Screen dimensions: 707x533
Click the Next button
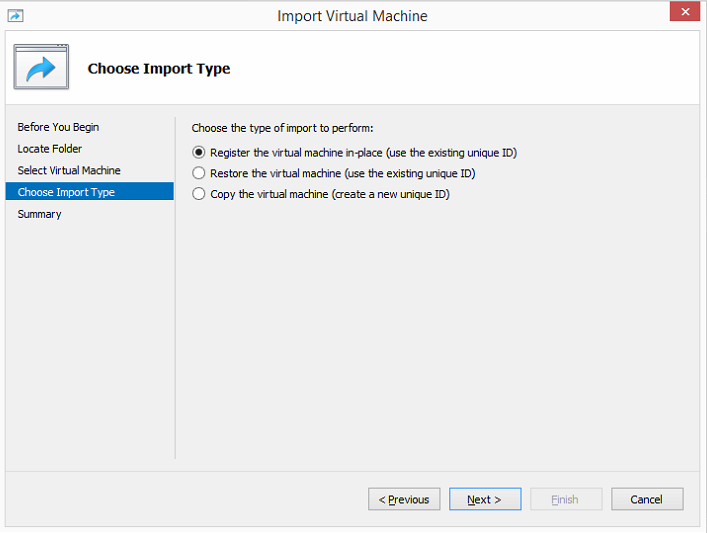point(484,499)
